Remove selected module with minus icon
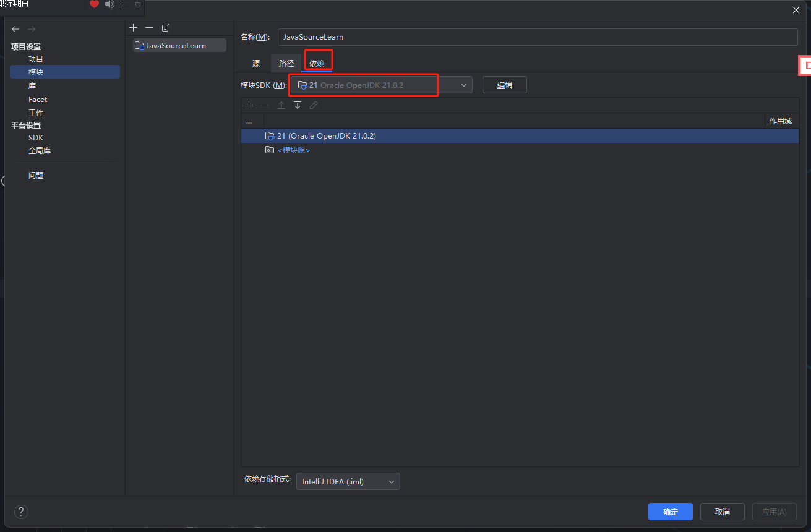Image resolution: width=811 pixels, height=532 pixels. click(149, 28)
